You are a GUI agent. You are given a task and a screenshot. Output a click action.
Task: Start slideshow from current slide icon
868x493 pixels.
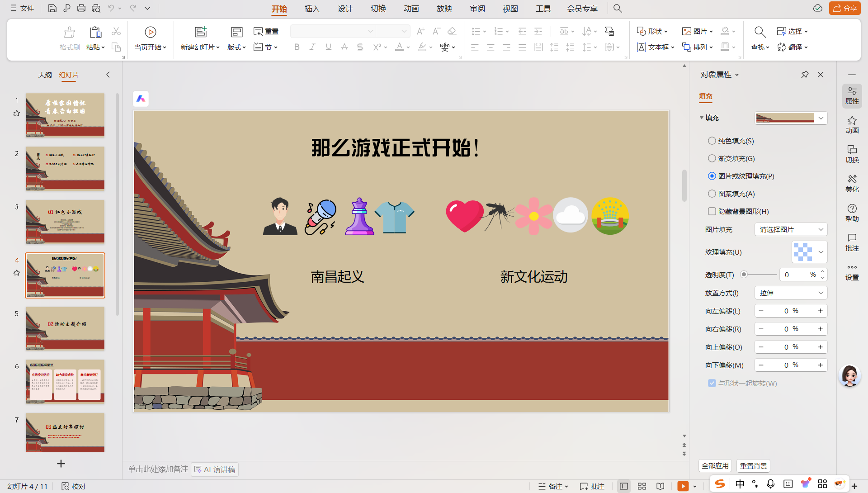(x=150, y=33)
